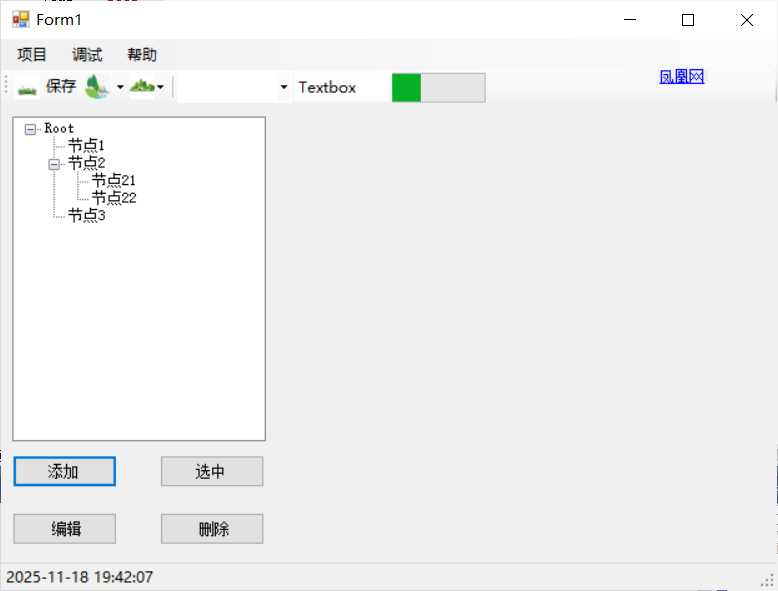Select tree node 节点2
The width and height of the screenshot is (778, 591).
point(86,163)
